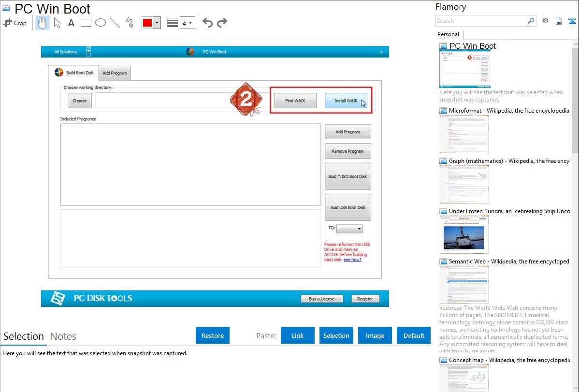Click the magnifier icon in Flamory search
The width and height of the screenshot is (579, 392).
531,21
